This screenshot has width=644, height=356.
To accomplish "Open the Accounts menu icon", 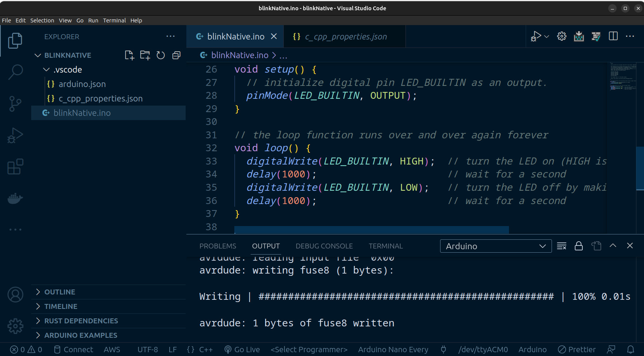I will [x=15, y=295].
